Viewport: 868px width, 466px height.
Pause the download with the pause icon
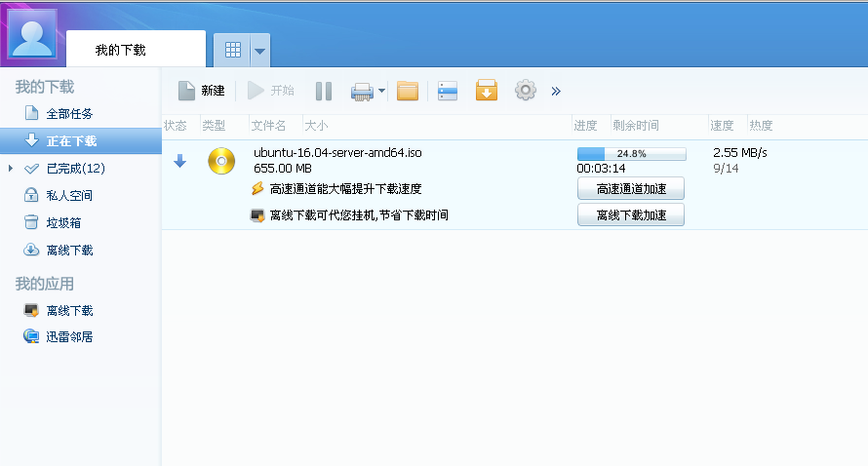pyautogui.click(x=324, y=91)
